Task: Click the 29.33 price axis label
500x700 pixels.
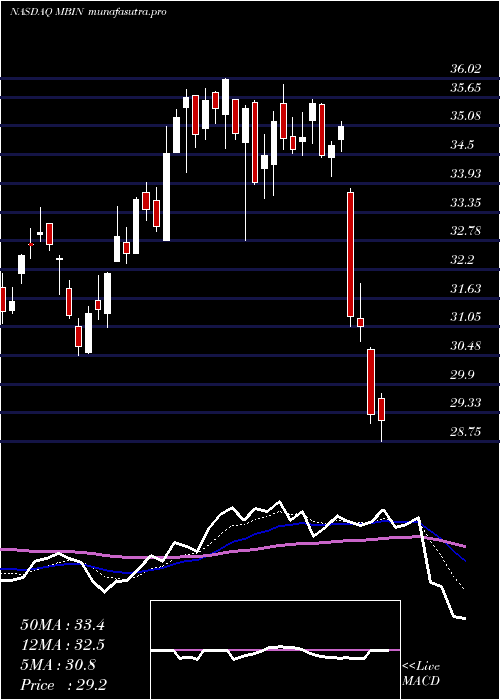Action: pos(466,403)
